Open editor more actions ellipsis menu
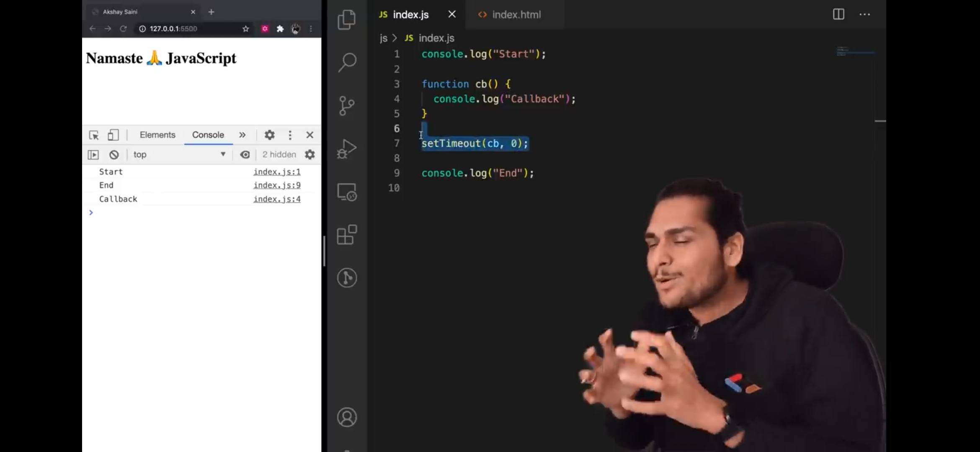Viewport: 980px width, 452px height. click(864, 14)
